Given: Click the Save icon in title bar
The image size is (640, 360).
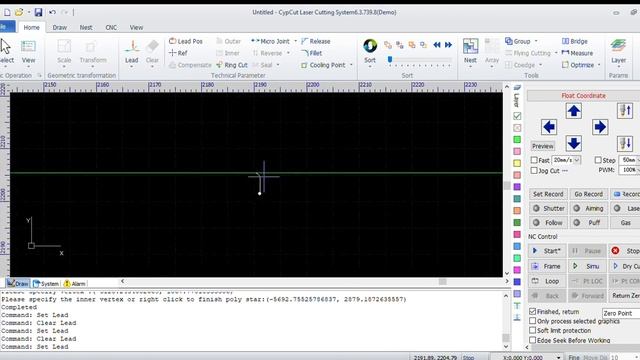Looking at the screenshot, I should point(38,12).
